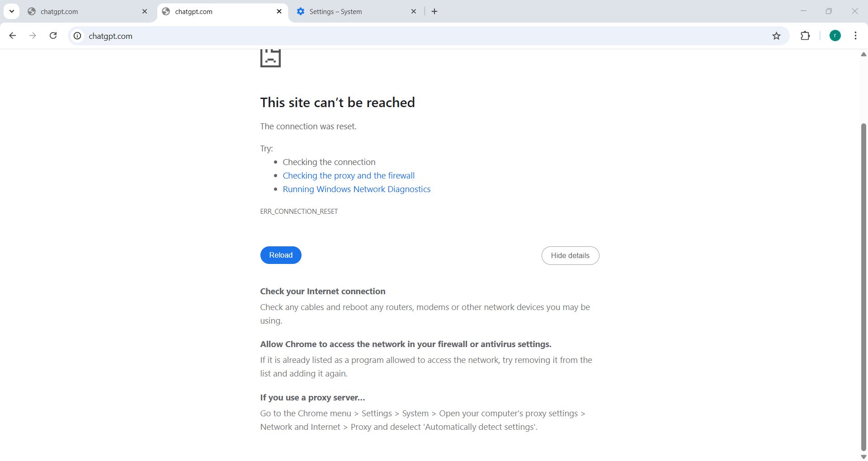Viewport: 868px width, 461px height.
Task: View site information icon in address bar
Action: pos(78,36)
